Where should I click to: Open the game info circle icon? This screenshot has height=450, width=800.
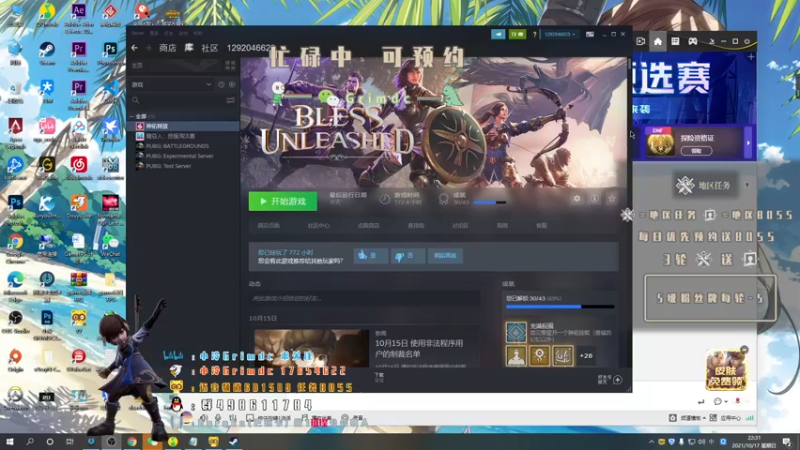click(594, 198)
